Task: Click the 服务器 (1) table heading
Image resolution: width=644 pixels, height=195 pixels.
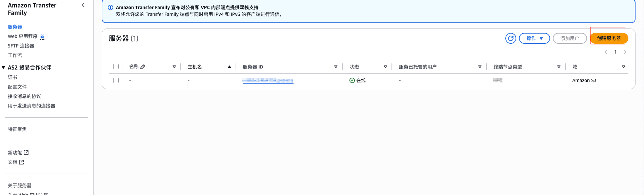Action: click(124, 38)
